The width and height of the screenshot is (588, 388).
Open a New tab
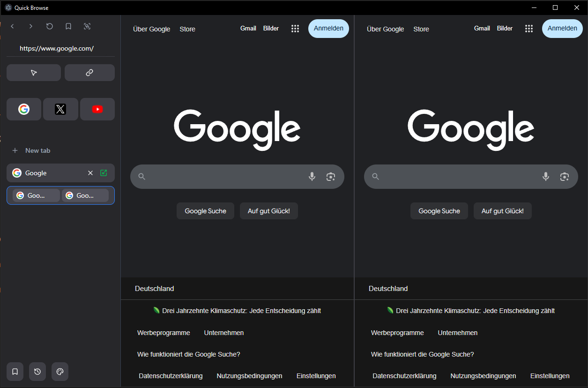tap(60, 150)
